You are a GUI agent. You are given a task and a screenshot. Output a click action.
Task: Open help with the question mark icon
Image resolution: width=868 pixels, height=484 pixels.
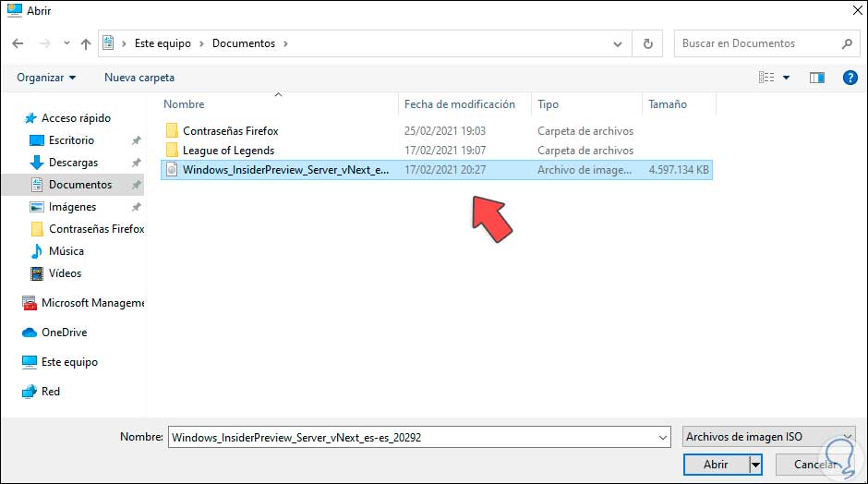coord(850,78)
